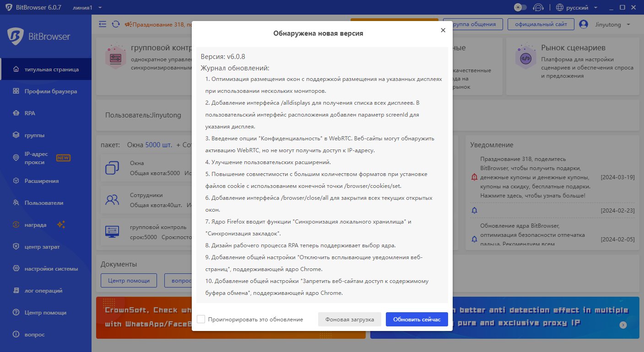This screenshot has height=352, width=644.
Task: Click 'Окна 5000 шт.' package value
Action: pos(150,145)
